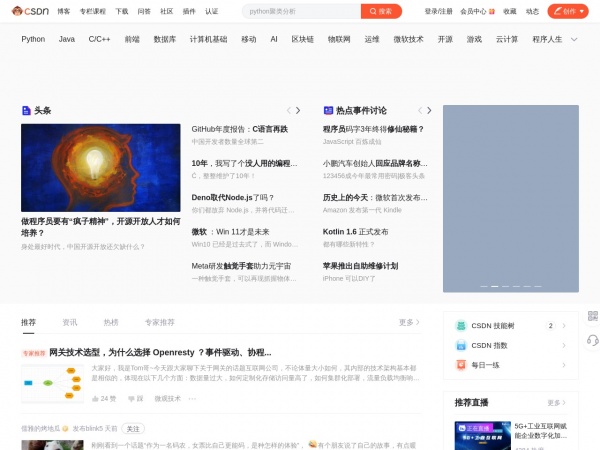
Task: Click the 收藏 link
Action: pyautogui.click(x=510, y=11)
